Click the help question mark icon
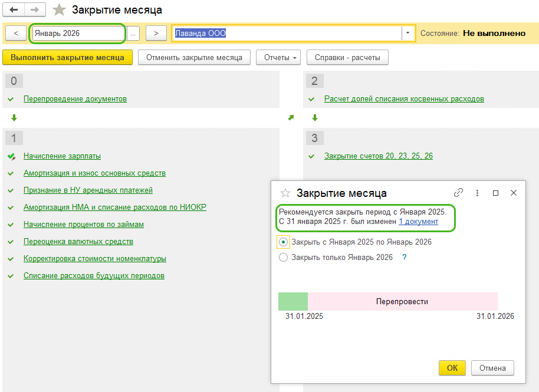 (x=405, y=257)
